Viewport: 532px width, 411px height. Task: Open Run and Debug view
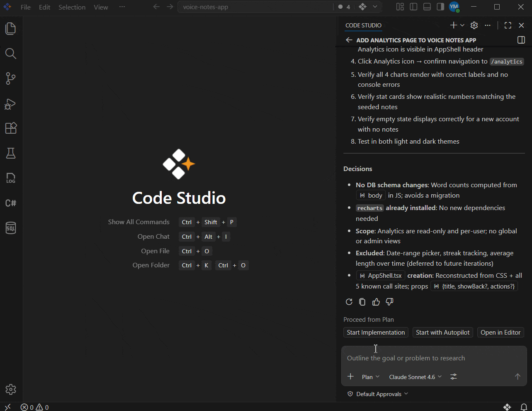pos(11,103)
